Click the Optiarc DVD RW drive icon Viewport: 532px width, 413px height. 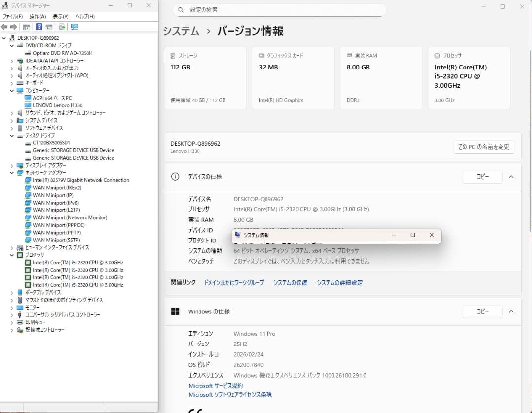[x=28, y=53]
